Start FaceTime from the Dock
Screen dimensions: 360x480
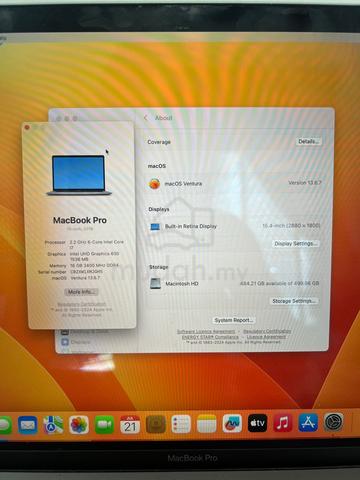(104, 425)
